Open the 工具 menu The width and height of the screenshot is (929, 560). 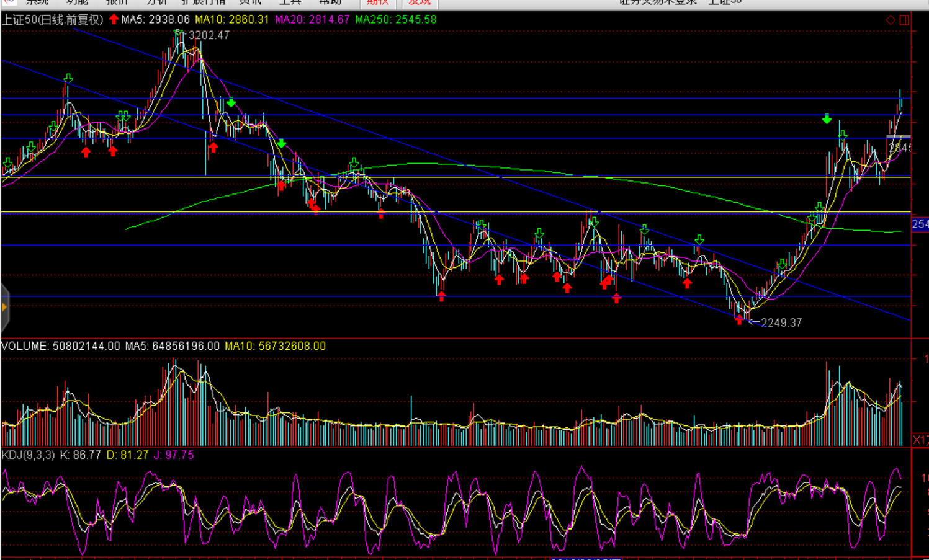pyautogui.click(x=290, y=2)
